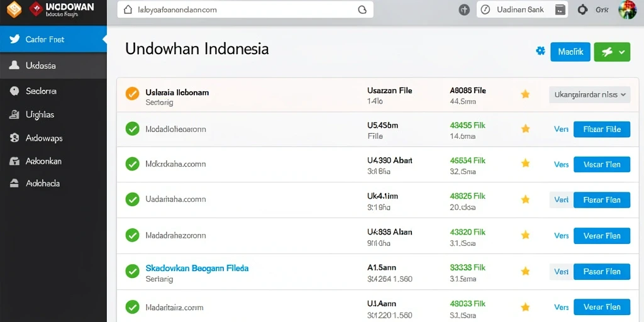
Task: Click the home icon in address bar
Action: click(128, 9)
